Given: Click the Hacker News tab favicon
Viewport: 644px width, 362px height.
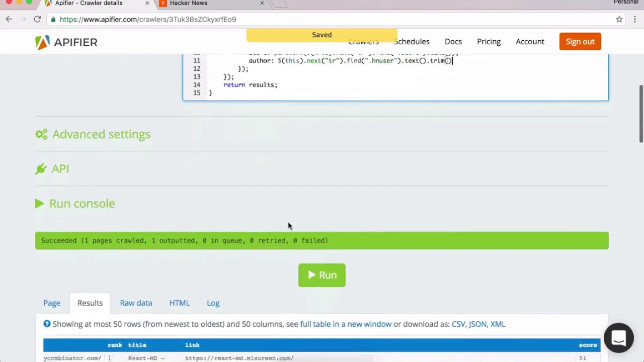Looking at the screenshot, I should tap(163, 3).
